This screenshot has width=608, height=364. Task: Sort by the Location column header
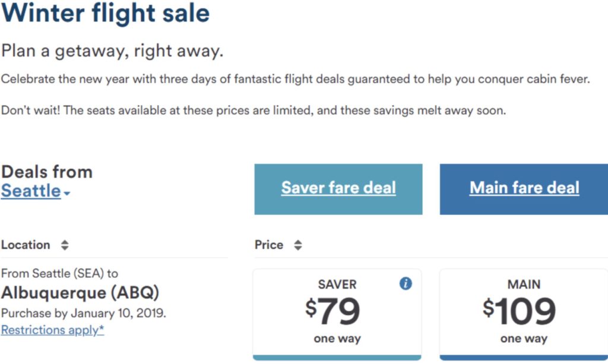(x=26, y=245)
